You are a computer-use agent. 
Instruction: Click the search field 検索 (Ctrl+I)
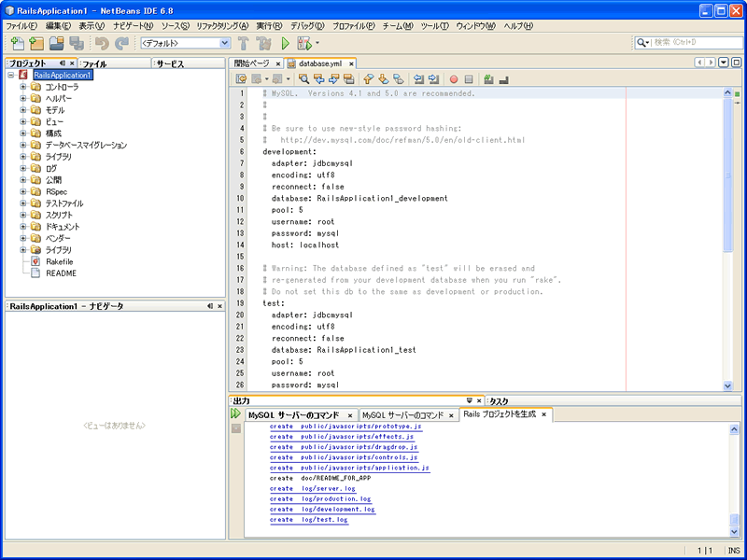click(x=695, y=42)
